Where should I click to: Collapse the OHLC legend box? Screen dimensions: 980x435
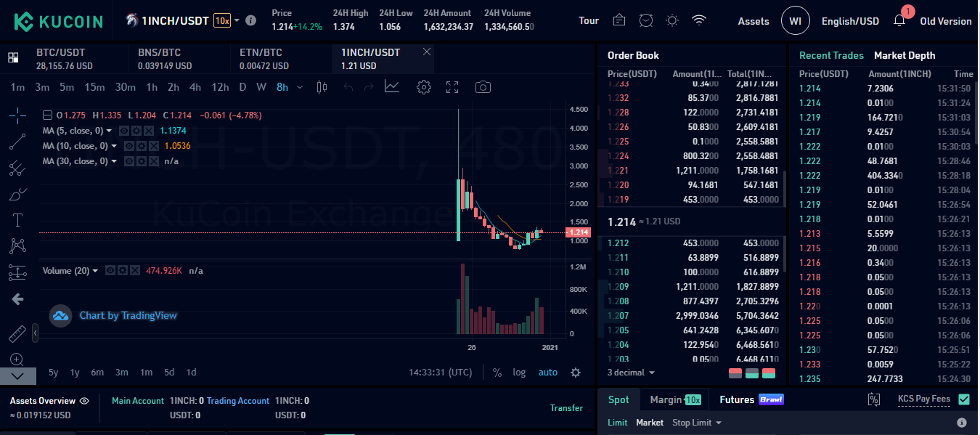(47, 115)
